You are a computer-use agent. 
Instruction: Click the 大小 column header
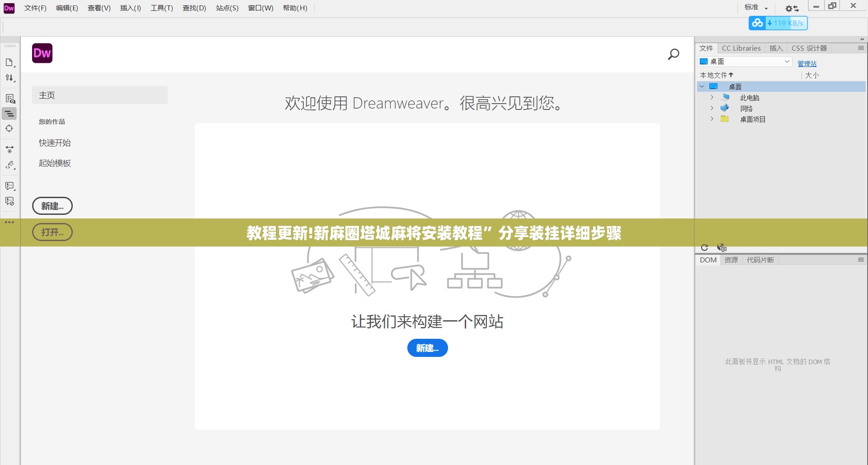[812, 75]
